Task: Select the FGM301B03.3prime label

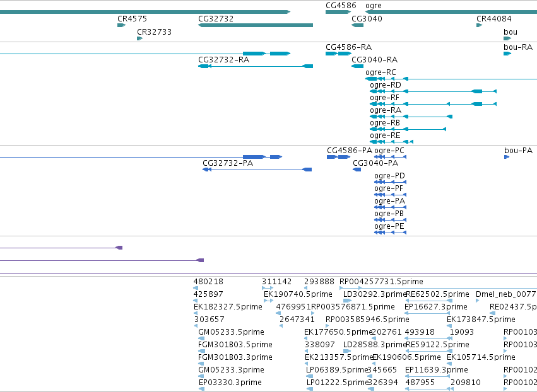Action: 235,358
